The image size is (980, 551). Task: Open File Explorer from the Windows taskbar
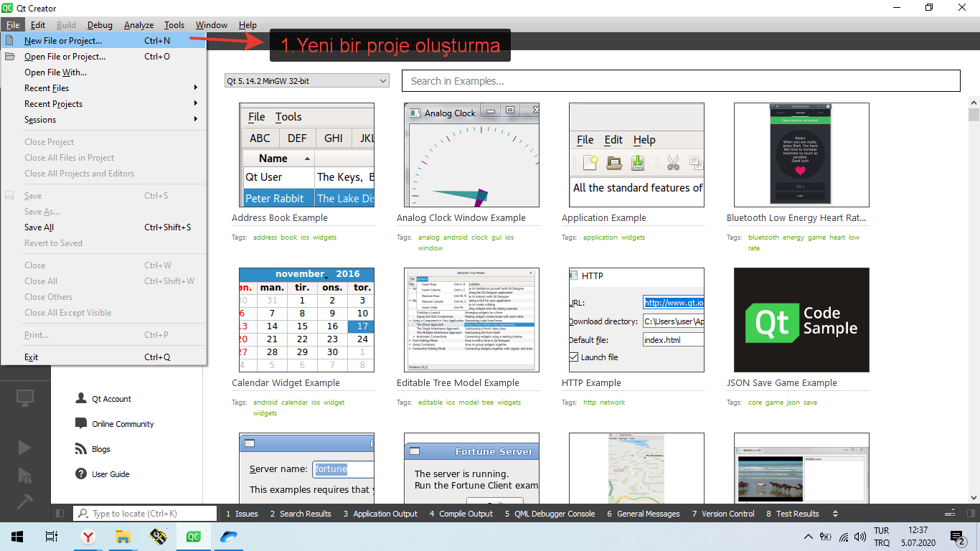(x=123, y=537)
